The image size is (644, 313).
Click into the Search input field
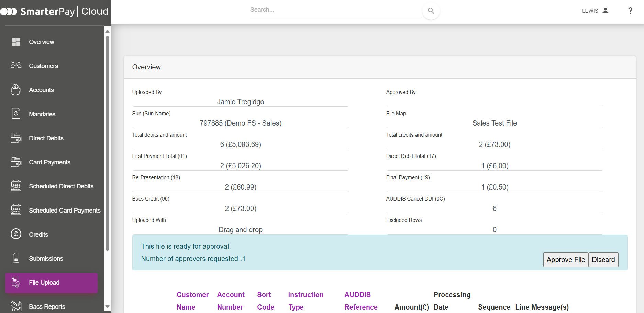(x=335, y=10)
